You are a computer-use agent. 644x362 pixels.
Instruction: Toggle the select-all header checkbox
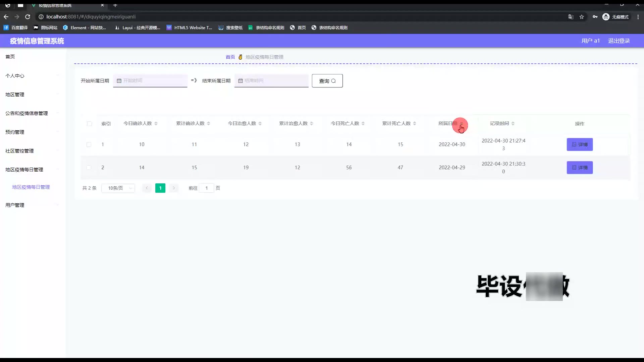click(89, 124)
